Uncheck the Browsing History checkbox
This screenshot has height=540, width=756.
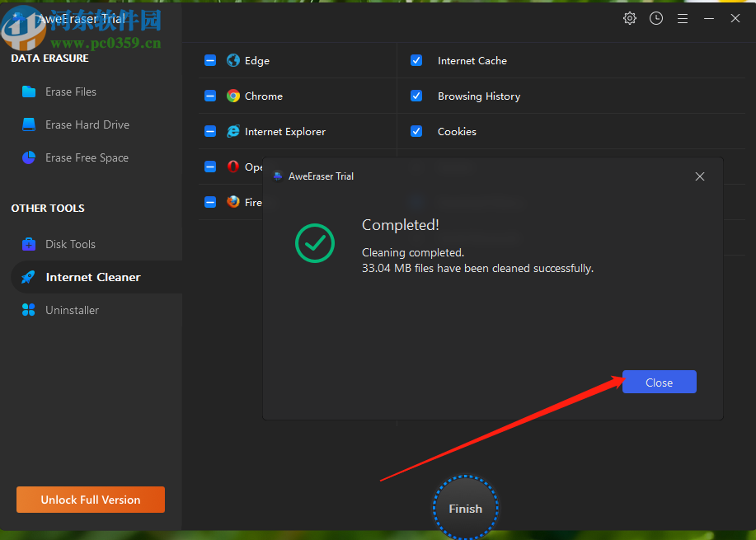[416, 96]
